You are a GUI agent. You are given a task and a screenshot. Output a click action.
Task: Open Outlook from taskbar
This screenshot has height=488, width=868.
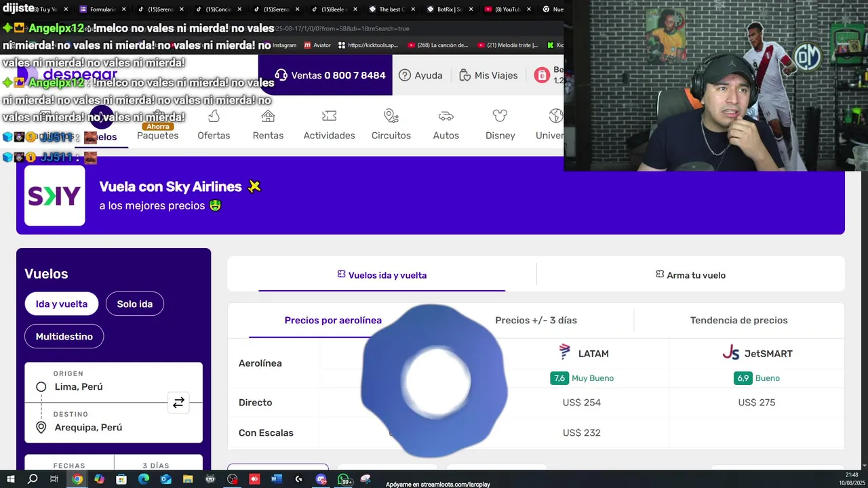(x=166, y=479)
